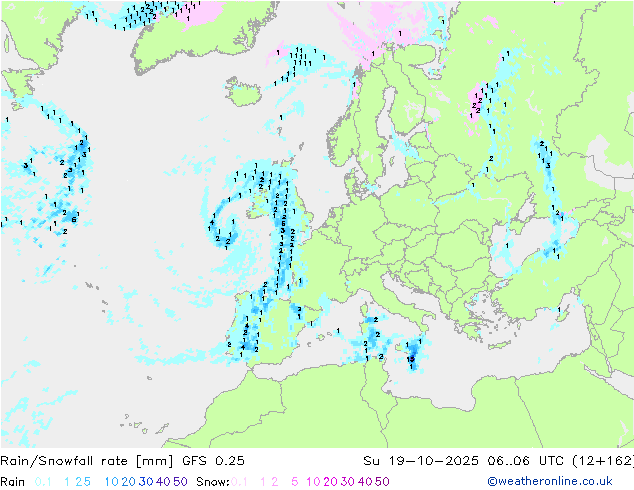Pick the rain legend 30 color value
This screenshot has width=634, height=490.
146,482
